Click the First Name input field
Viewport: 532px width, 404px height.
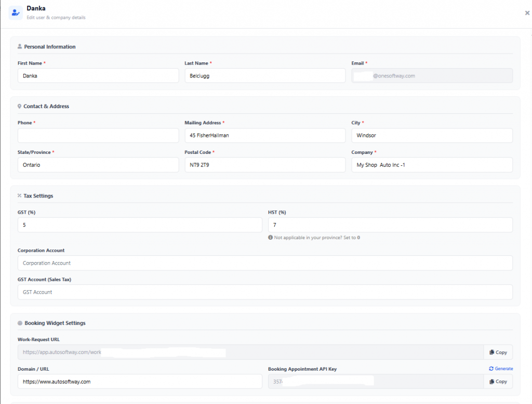98,75
